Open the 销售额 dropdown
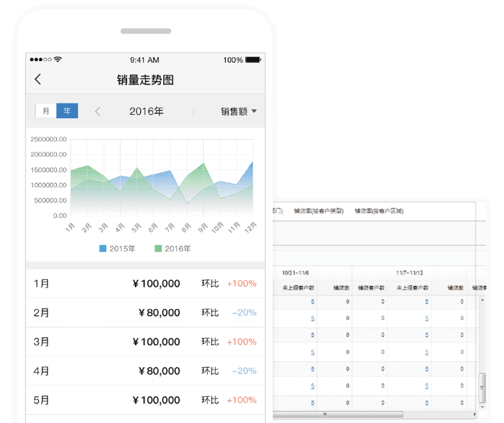504x423 pixels. (x=239, y=111)
